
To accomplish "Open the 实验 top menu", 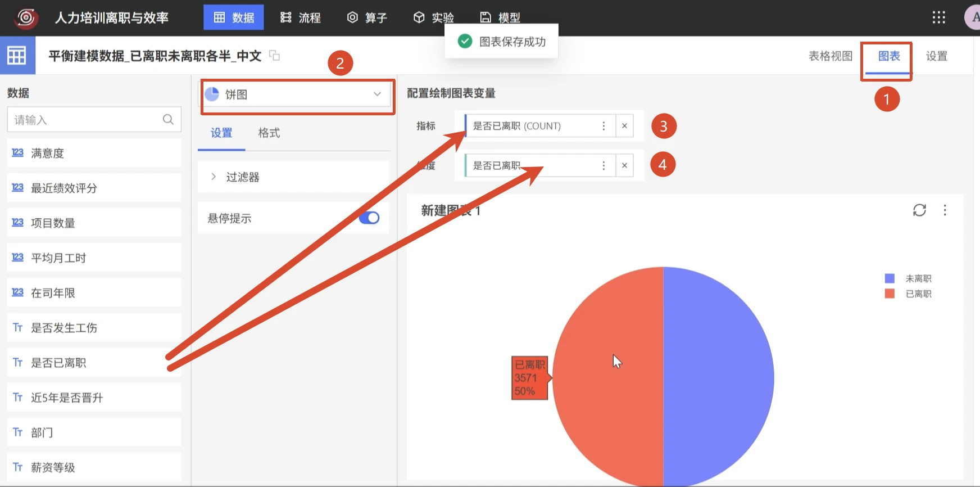I will point(433,17).
